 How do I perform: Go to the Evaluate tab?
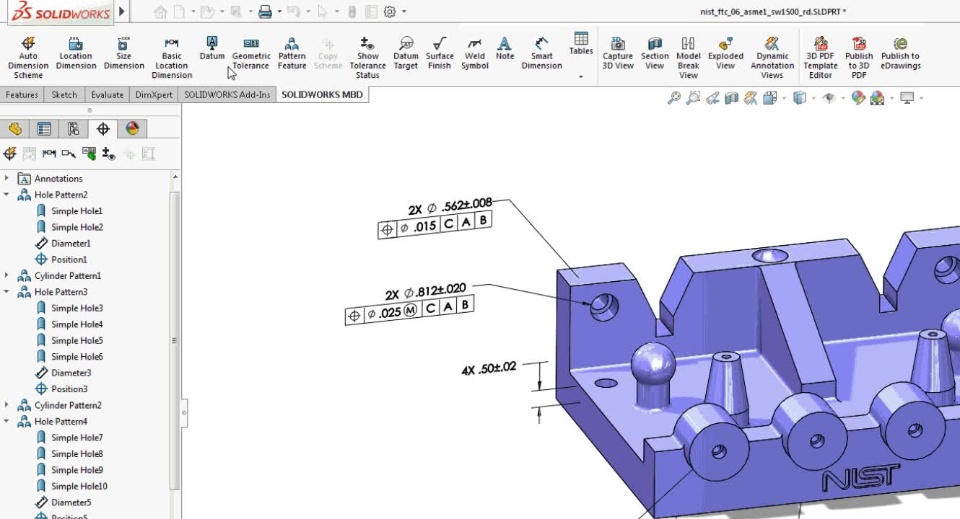[x=107, y=95]
